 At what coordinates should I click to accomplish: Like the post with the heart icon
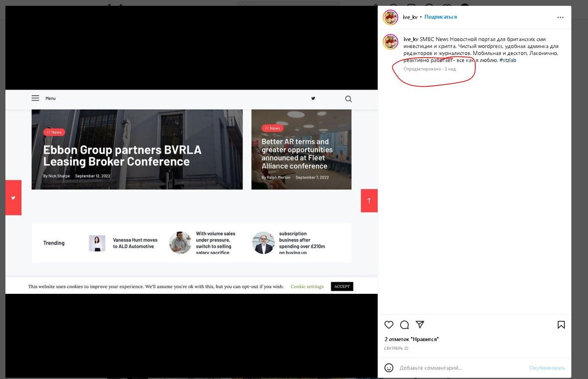tap(389, 325)
